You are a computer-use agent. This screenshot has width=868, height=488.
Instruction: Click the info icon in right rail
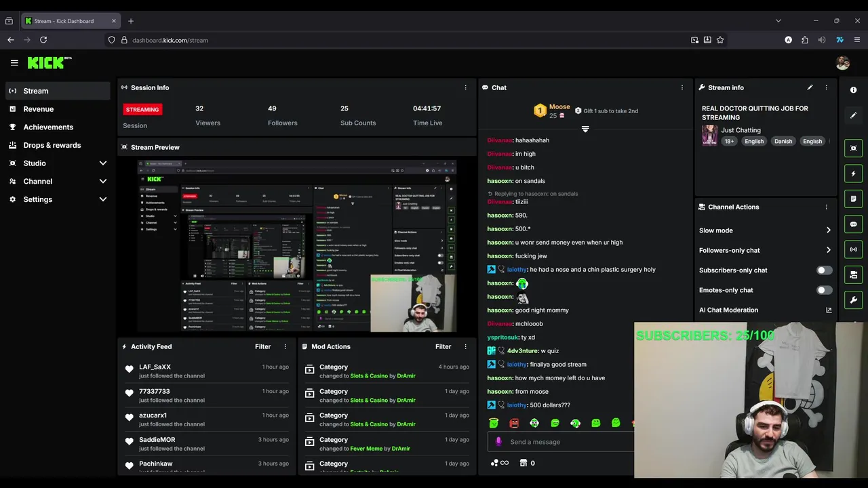pos(853,90)
